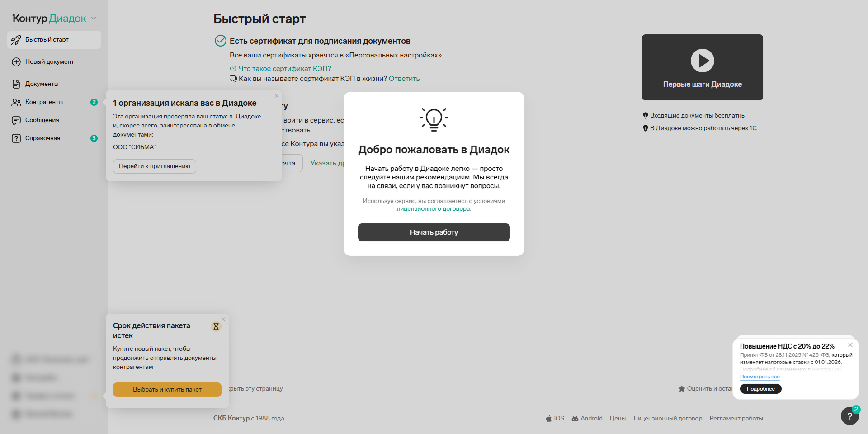Click Выбрать и купить пакет button
The image size is (868, 434).
[x=167, y=390]
